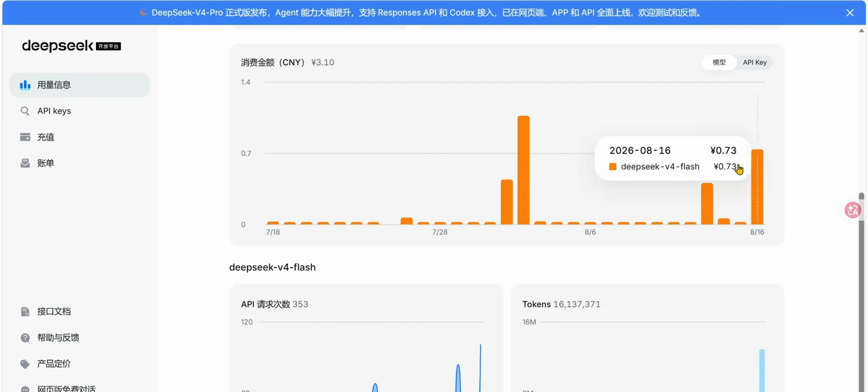Click the 2026-08-16 date in the tooltip
Screen dimensions: 868x392
point(640,150)
